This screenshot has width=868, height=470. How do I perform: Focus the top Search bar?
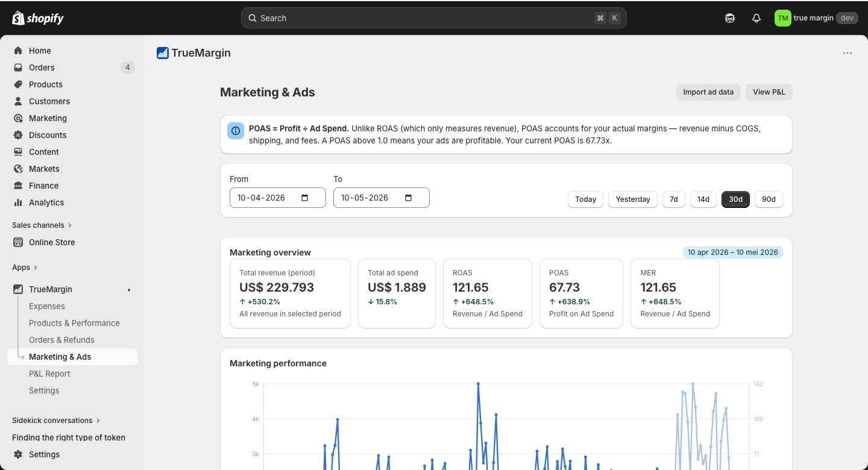tap(434, 18)
